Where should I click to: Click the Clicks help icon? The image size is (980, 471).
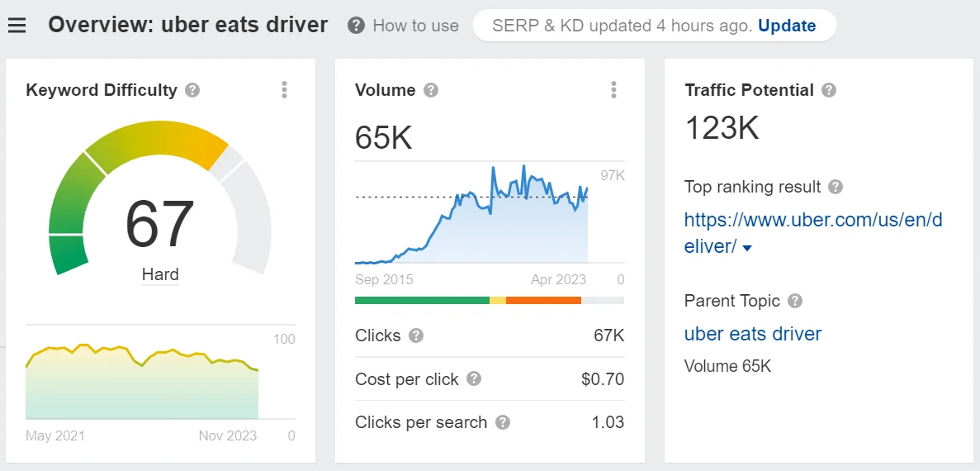coord(416,335)
